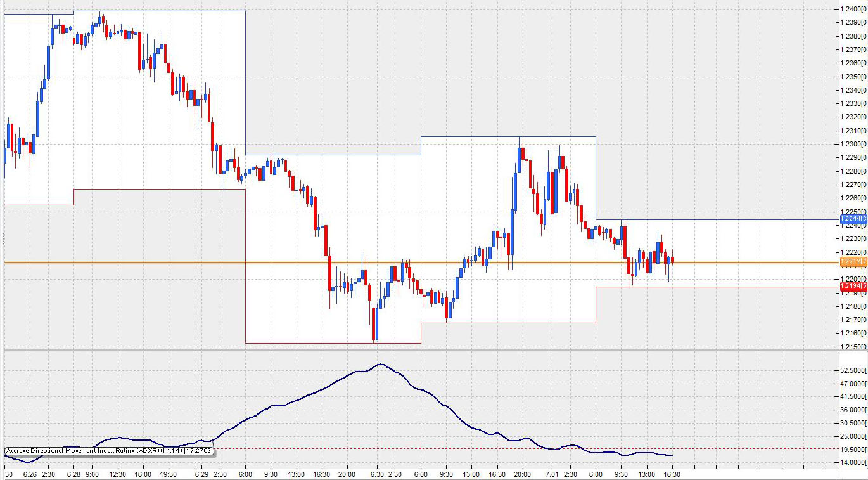868x480 pixels.
Task: Click the 6.29 date label on time axis
Action: click(x=202, y=474)
